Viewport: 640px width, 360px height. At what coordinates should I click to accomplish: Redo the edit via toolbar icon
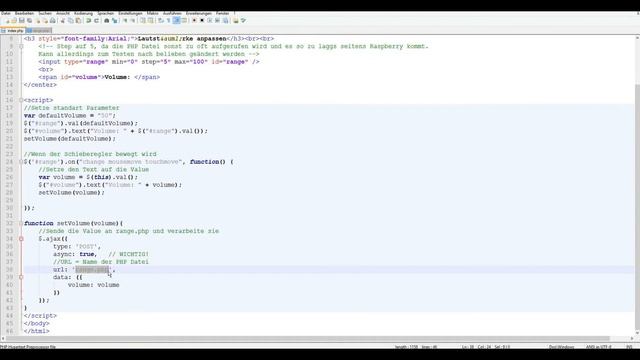click(96, 20)
